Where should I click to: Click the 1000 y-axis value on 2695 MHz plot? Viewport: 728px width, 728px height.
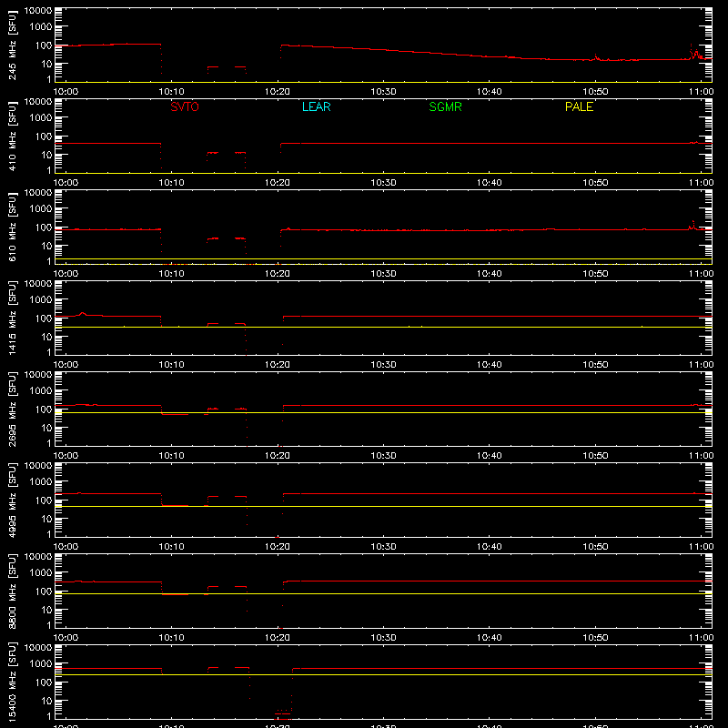click(x=41, y=390)
